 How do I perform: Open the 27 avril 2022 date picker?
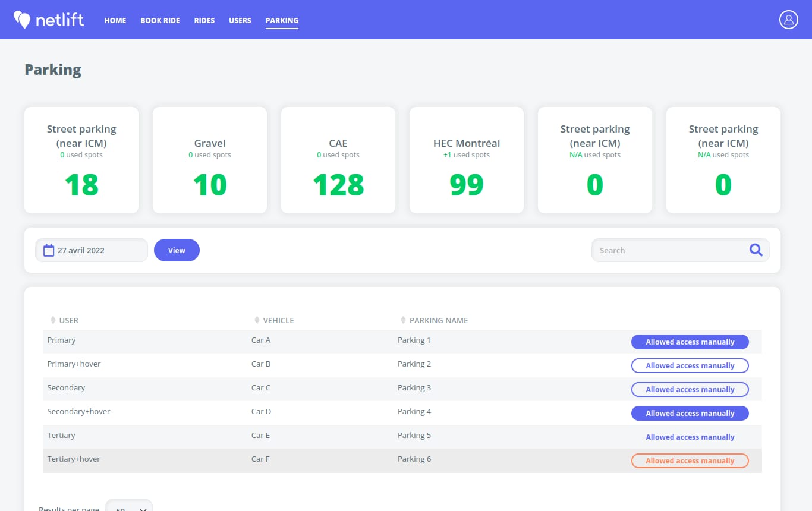click(92, 250)
